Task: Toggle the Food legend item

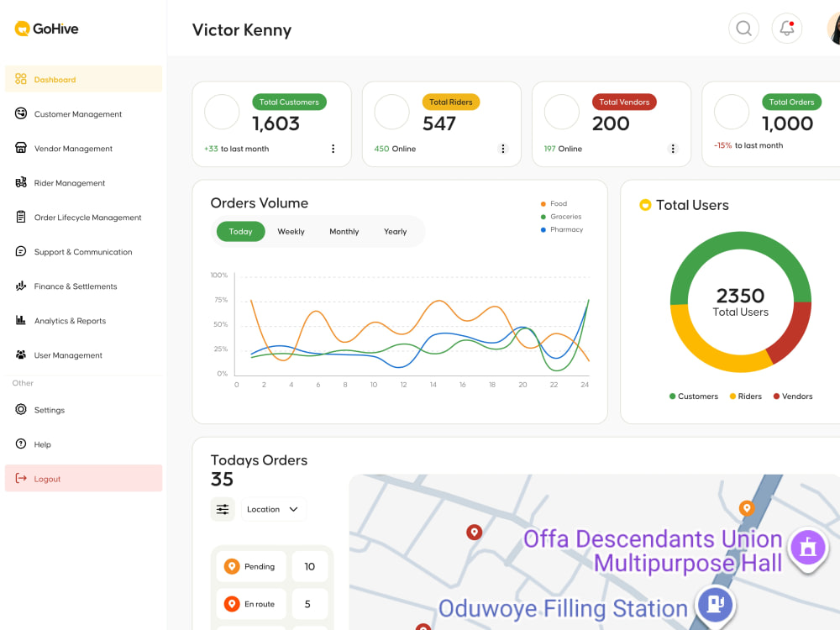Action: [x=554, y=203]
